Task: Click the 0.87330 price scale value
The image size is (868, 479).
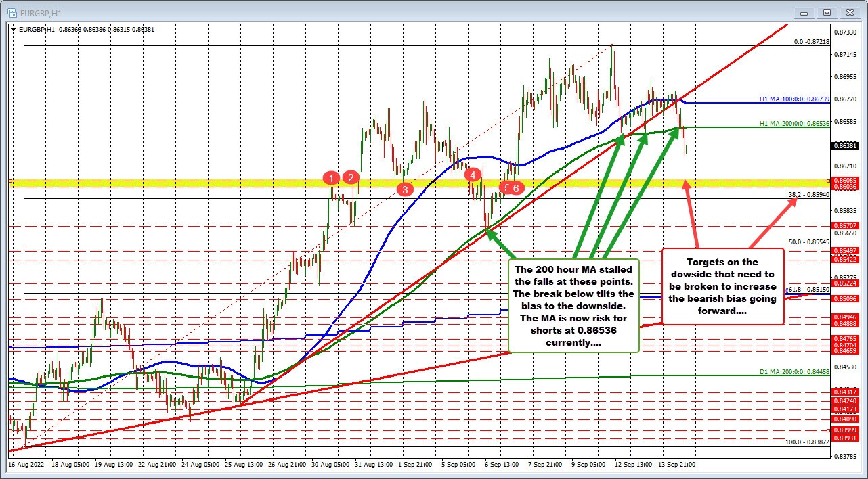Action: pos(846,32)
